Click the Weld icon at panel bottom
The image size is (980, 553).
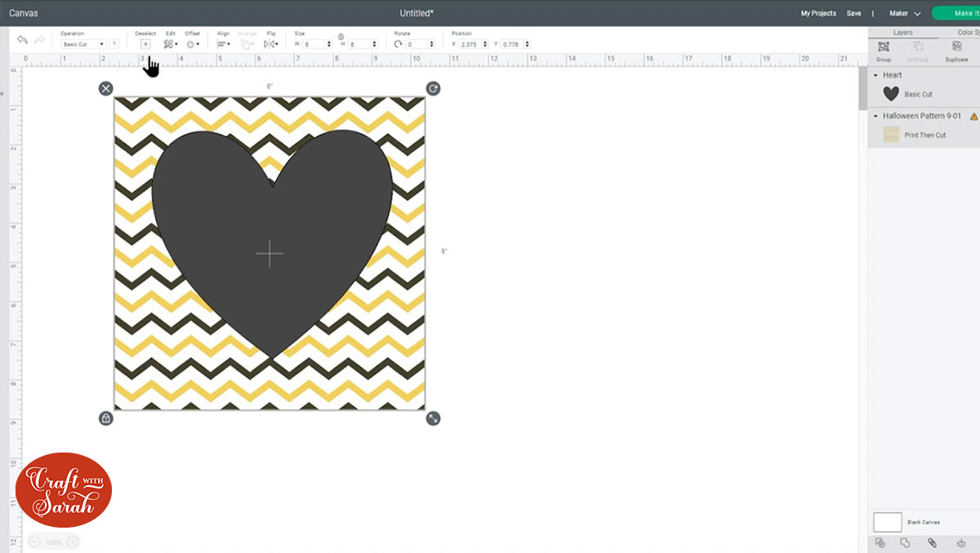[x=905, y=543]
